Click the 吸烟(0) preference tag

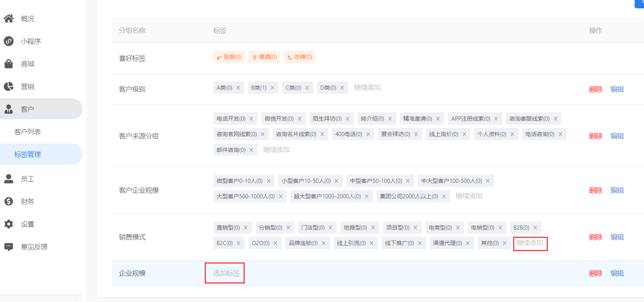pyautogui.click(x=229, y=57)
